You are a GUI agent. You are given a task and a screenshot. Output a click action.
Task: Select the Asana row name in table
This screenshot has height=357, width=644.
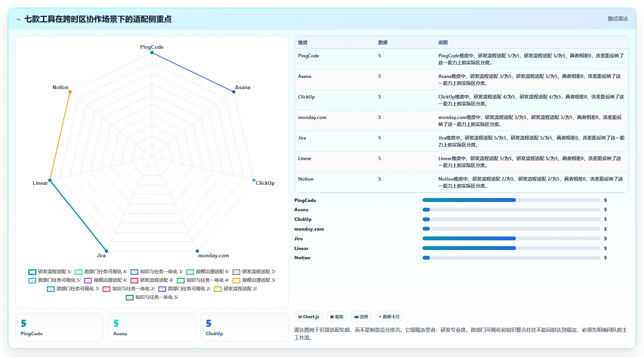coord(305,76)
